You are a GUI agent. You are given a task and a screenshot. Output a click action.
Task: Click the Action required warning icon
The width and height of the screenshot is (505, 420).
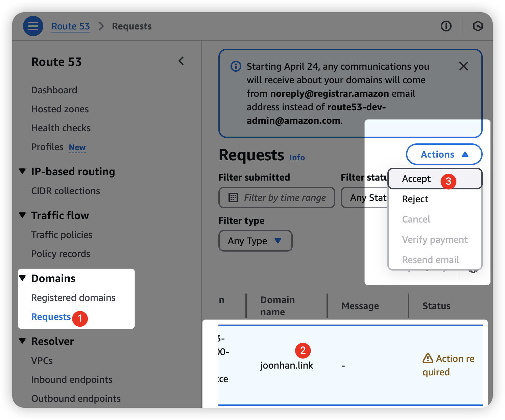(428, 358)
